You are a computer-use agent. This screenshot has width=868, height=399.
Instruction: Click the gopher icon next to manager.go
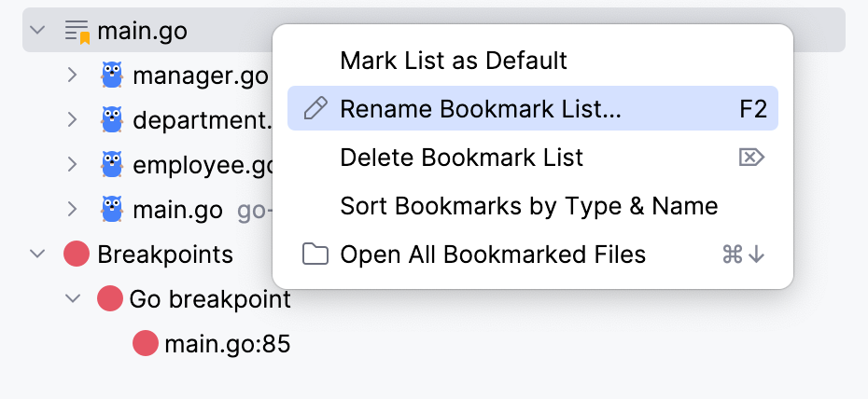point(112,76)
